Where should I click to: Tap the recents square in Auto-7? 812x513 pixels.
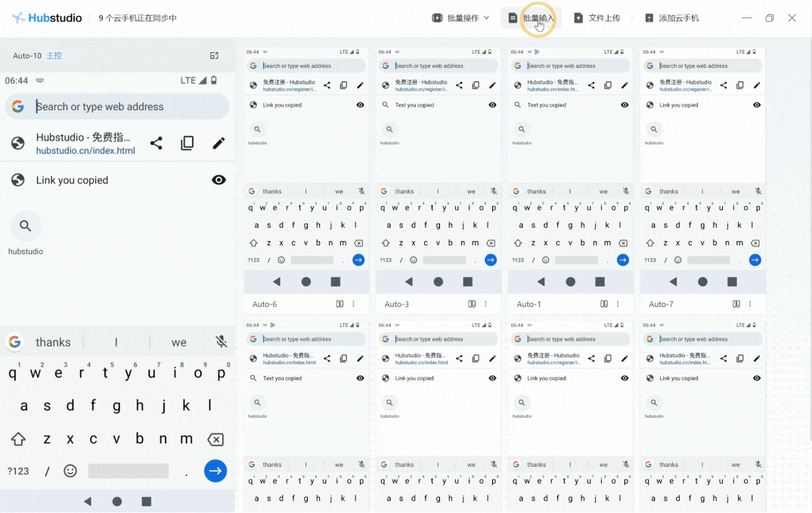(x=733, y=282)
